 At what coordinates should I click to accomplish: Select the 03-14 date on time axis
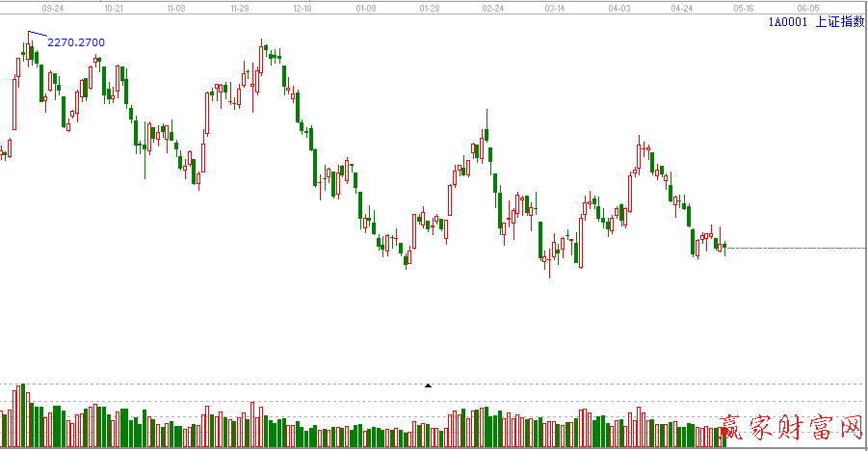(x=555, y=7)
